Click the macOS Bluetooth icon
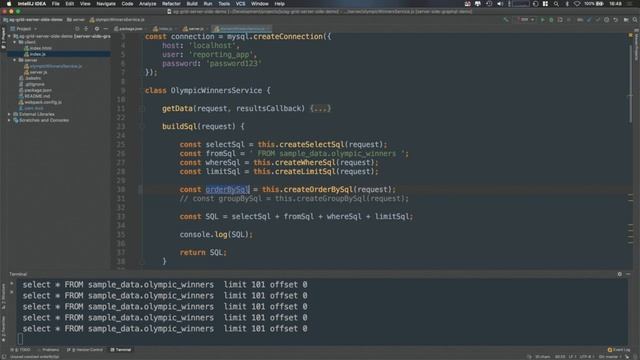This screenshot has width=640, height=360. pyautogui.click(x=567, y=4)
